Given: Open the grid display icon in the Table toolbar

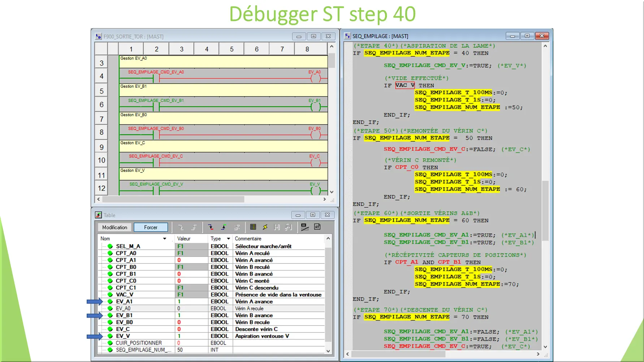Looking at the screenshot, I should pos(254,227).
